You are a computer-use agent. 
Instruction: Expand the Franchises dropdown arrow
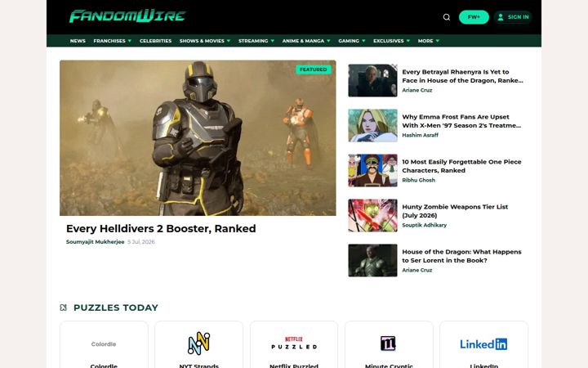coord(130,41)
